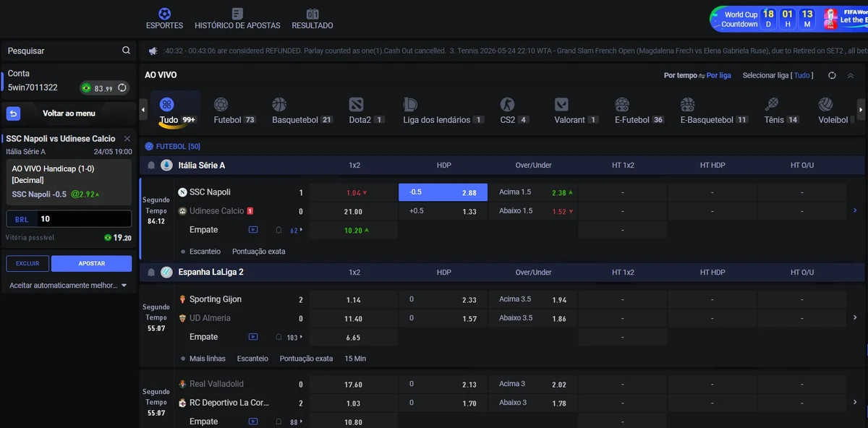Collapse the AO VIVO section
Screen dimensions: 868x428
pos(851,75)
